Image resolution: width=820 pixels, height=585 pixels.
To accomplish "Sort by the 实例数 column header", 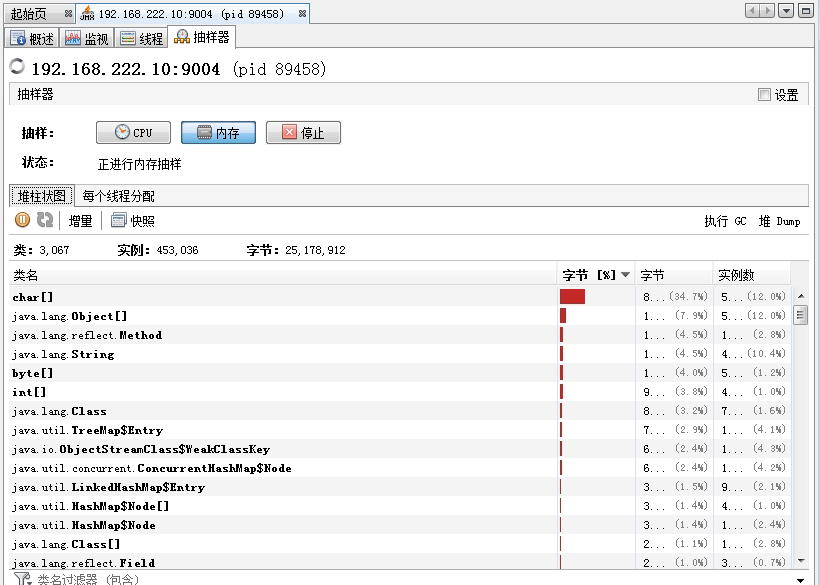I will [x=752, y=274].
